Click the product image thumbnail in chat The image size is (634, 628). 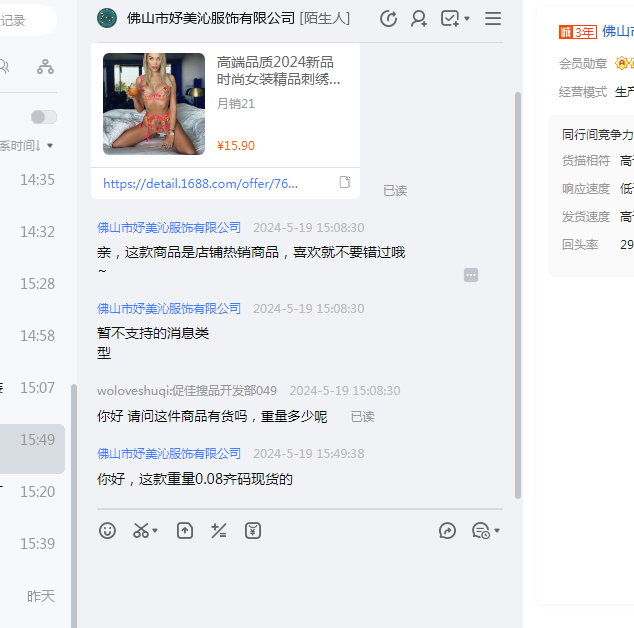154,104
